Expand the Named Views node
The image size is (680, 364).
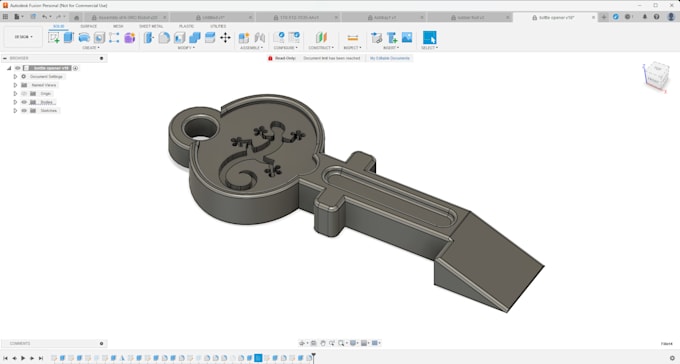click(15, 85)
